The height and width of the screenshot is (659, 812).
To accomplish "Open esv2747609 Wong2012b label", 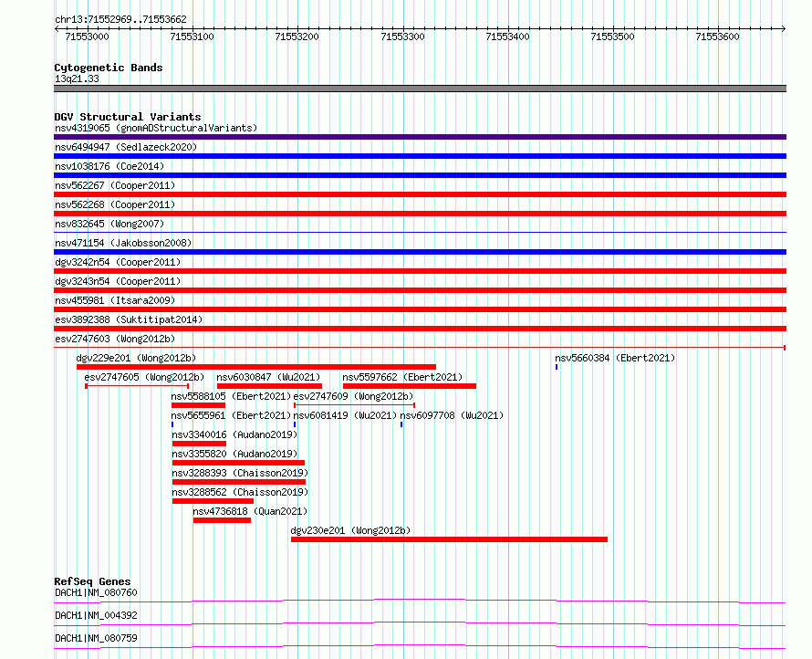I will (x=354, y=396).
